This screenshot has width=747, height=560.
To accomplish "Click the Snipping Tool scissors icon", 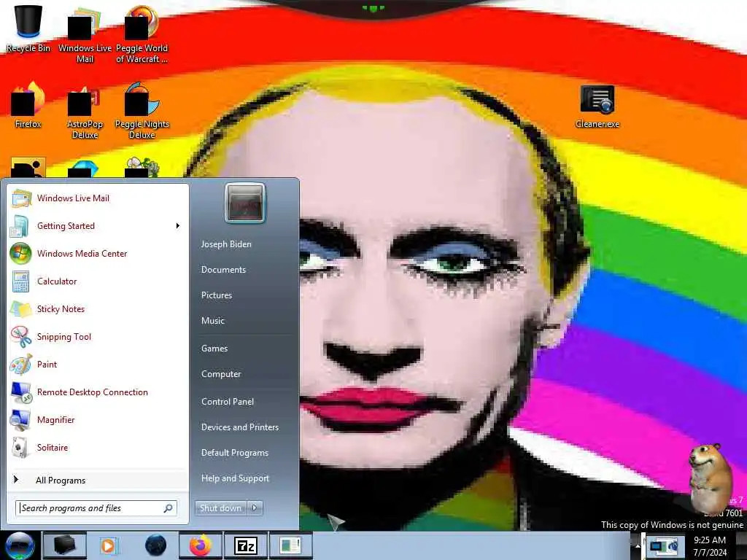I will [21, 337].
